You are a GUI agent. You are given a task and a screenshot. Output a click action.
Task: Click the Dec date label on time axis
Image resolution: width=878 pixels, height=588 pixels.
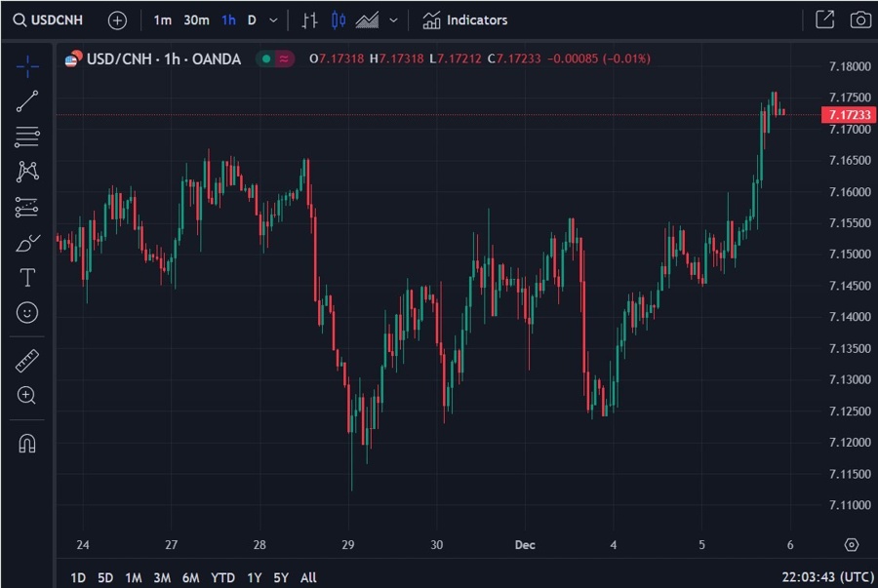[x=525, y=545]
